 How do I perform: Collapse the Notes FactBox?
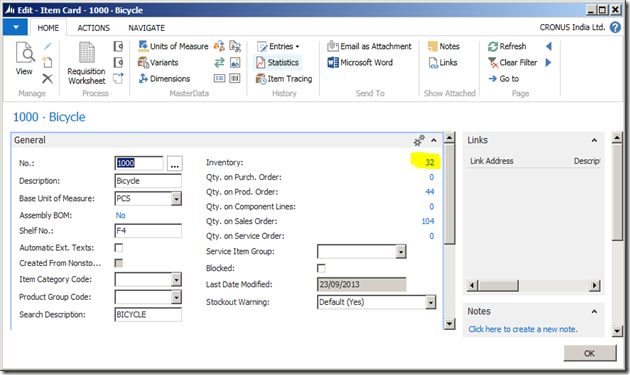pos(594,311)
